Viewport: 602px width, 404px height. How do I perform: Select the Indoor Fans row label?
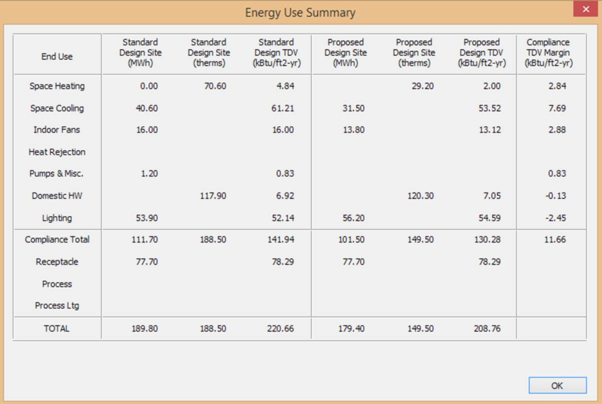click(x=57, y=130)
